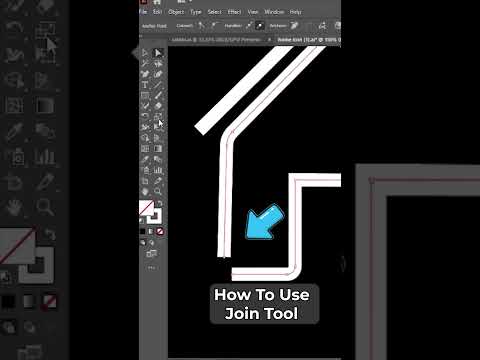Select the Gradient tool
Screen dimensions: 480x360
[x=158, y=148]
